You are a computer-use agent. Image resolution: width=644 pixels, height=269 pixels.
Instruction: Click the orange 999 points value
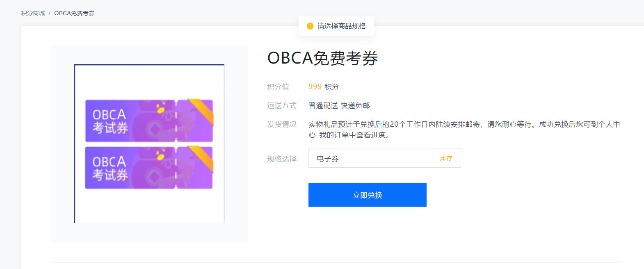click(315, 87)
